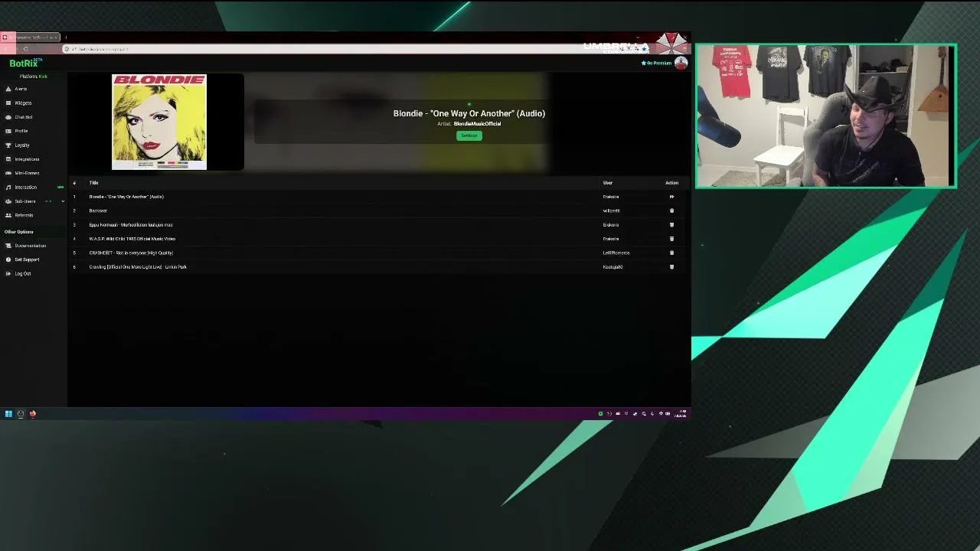The image size is (980, 551).
Task: Open the Windows Start menu
Action: tap(8, 414)
